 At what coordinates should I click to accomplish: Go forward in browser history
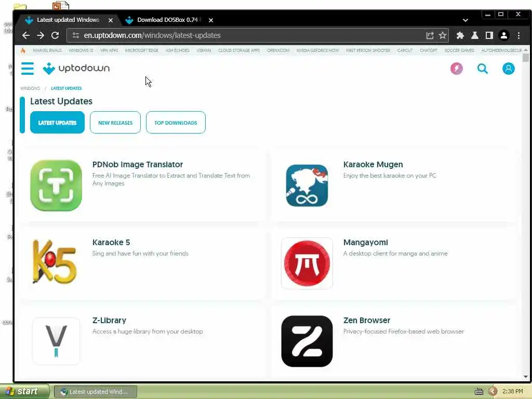coord(41,35)
